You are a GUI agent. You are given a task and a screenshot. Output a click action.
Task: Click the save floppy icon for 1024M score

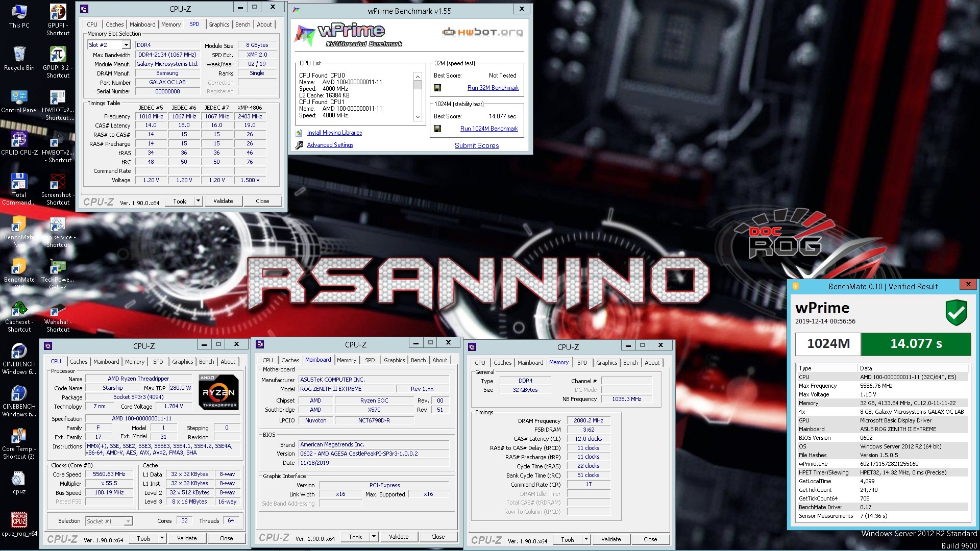pos(437,129)
